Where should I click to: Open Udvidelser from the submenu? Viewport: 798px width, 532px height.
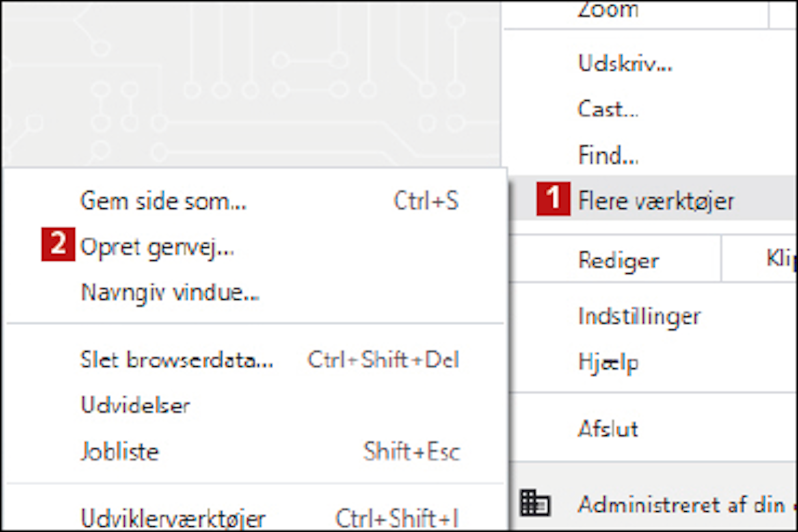click(x=255, y=405)
